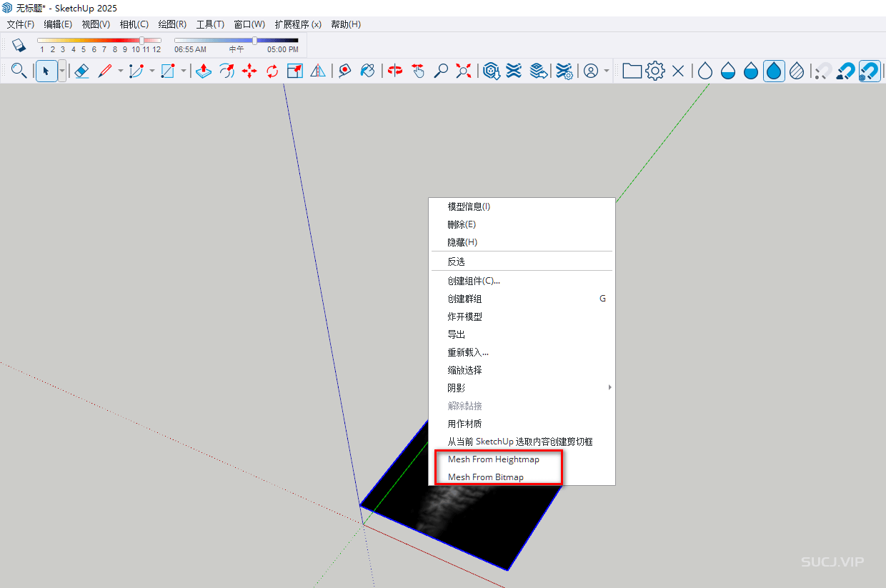The width and height of the screenshot is (886, 588).
Task: Click the layers export arrow icon
Action: [x=539, y=71]
